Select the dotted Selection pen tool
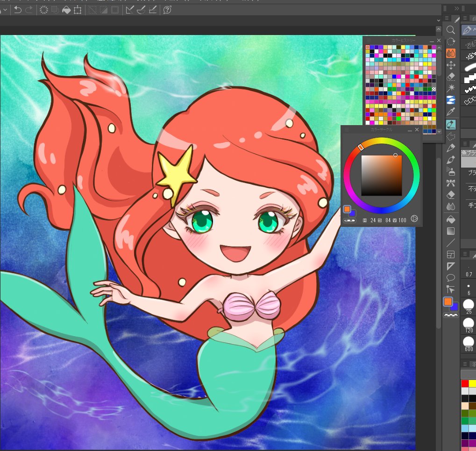476x451 pixels. pos(451,136)
